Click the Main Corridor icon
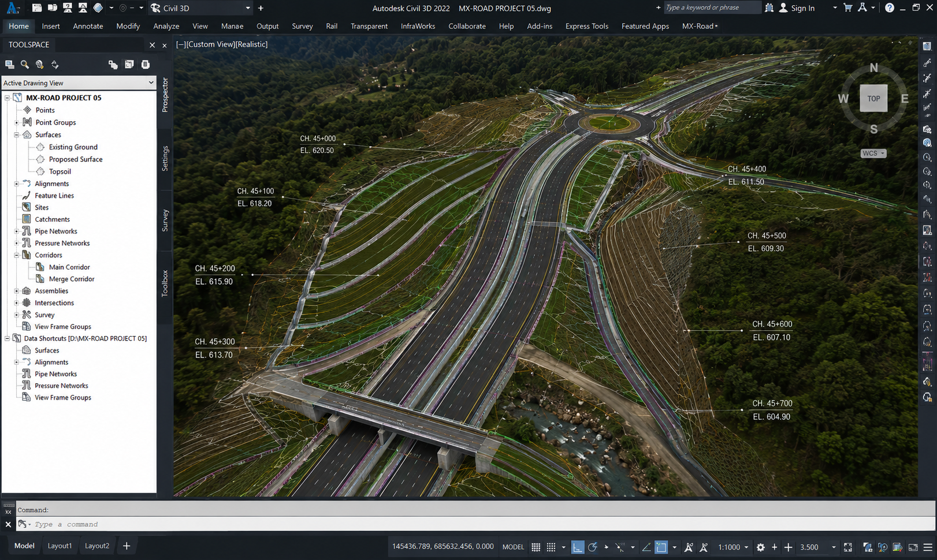937x560 pixels. pos(40,267)
